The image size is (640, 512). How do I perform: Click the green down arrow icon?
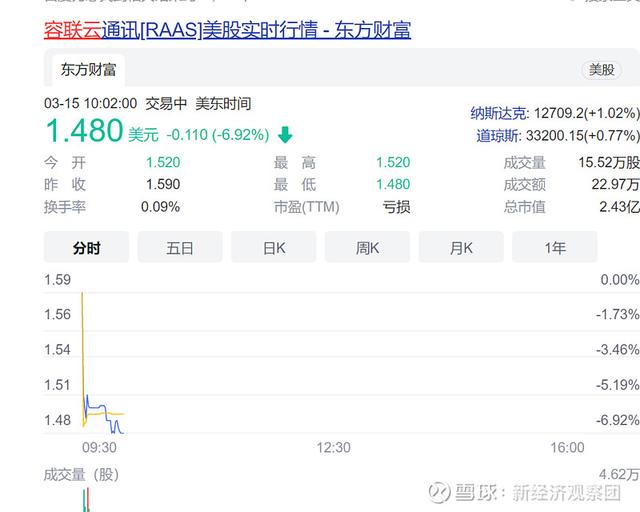tap(285, 135)
